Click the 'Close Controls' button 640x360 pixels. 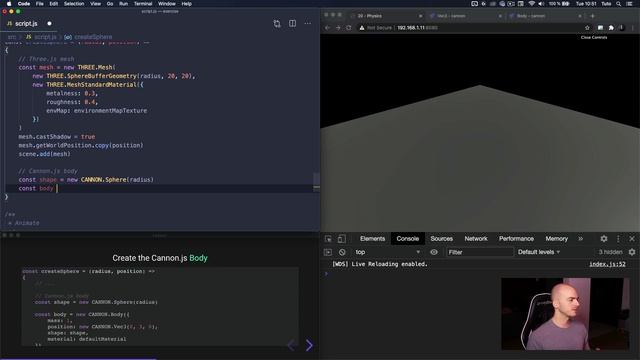tap(594, 37)
